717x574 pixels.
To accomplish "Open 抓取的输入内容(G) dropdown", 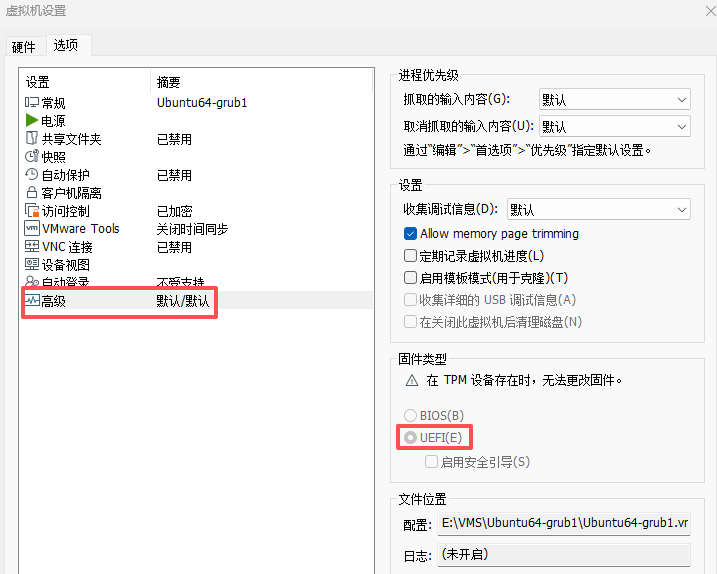I will [615, 99].
